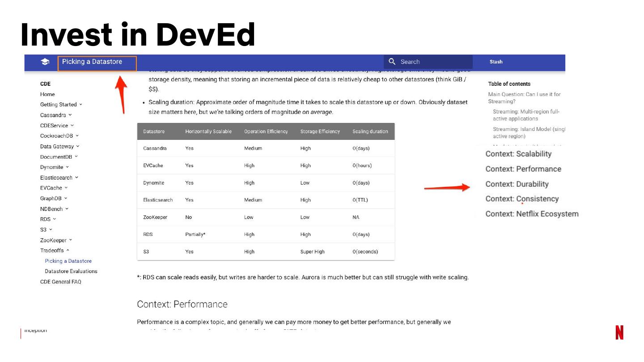Viewport: 644px width, 362px height.
Task: Open Streaming: Multi-region full-active applications link
Action: (x=526, y=115)
